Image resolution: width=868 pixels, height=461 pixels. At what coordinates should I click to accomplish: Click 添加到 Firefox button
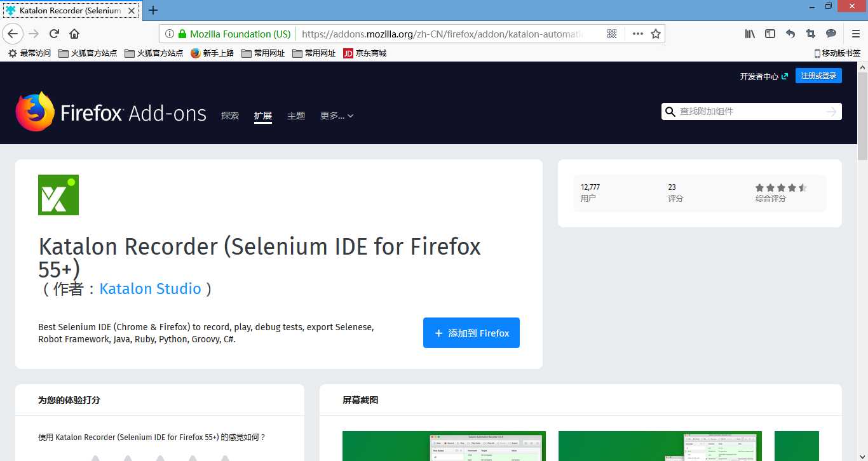[471, 333]
